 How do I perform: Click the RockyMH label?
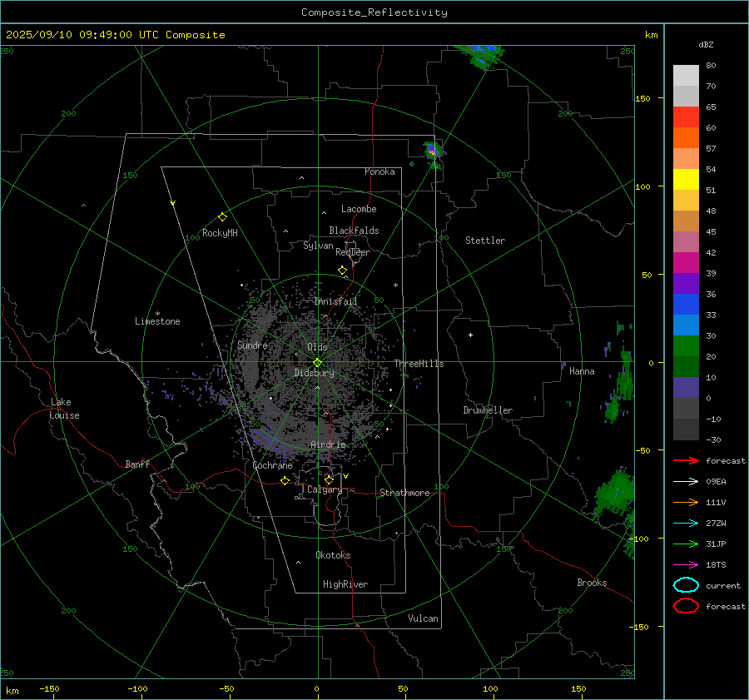coord(220,233)
